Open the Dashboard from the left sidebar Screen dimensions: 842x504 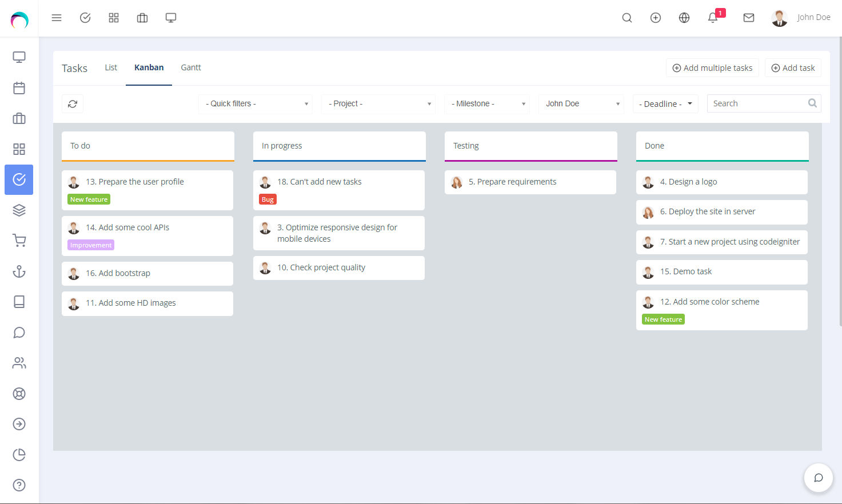click(19, 57)
